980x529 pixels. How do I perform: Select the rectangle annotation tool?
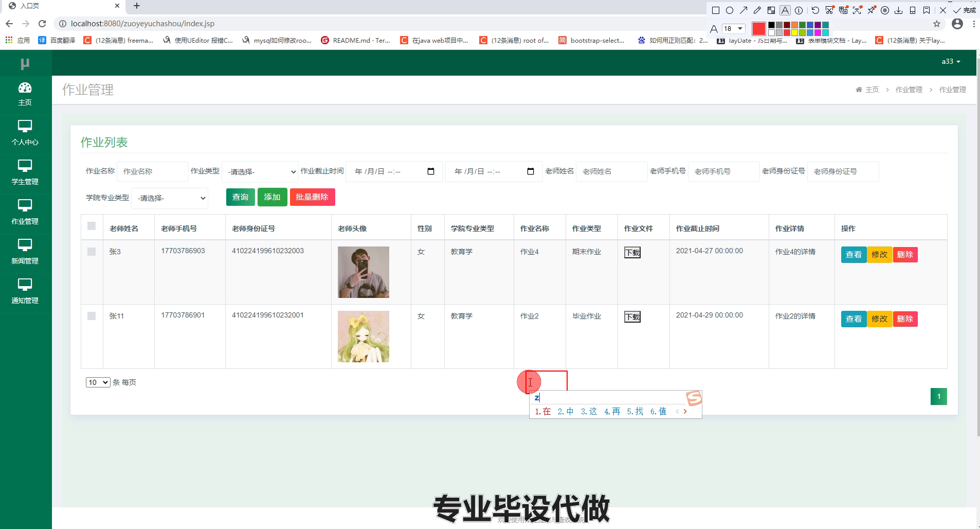point(716,10)
